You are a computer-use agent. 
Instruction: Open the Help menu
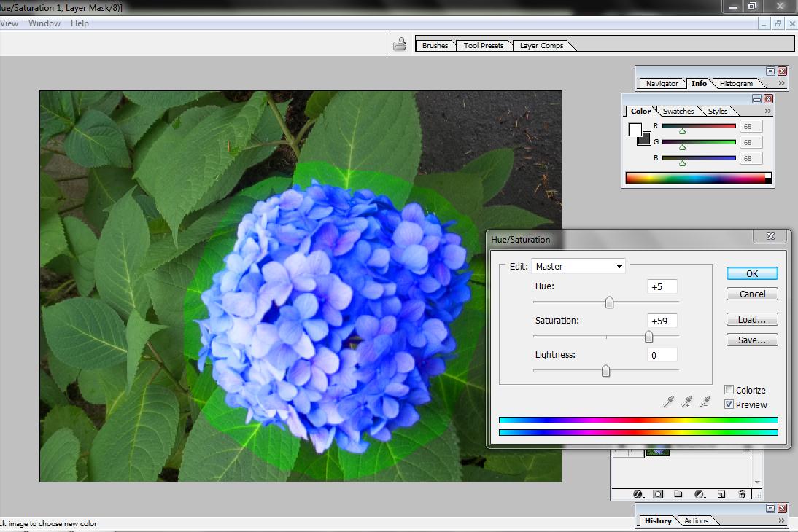tap(80, 23)
